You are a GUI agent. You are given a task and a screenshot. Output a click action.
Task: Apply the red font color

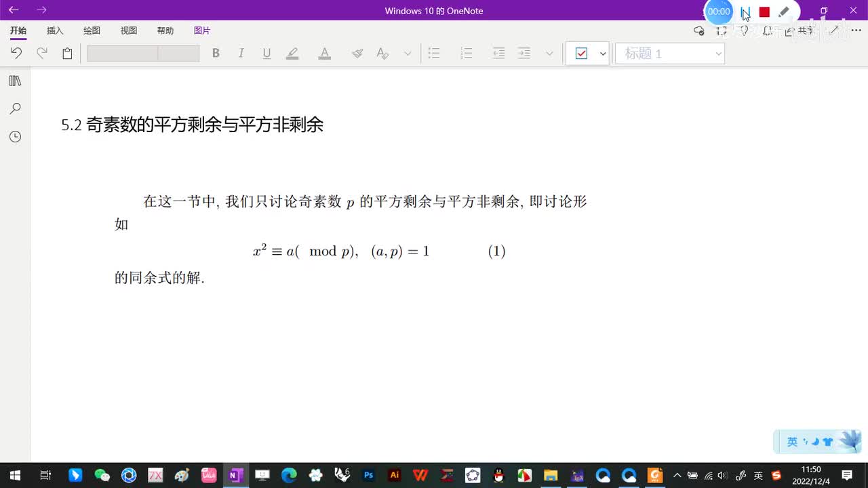[325, 53]
